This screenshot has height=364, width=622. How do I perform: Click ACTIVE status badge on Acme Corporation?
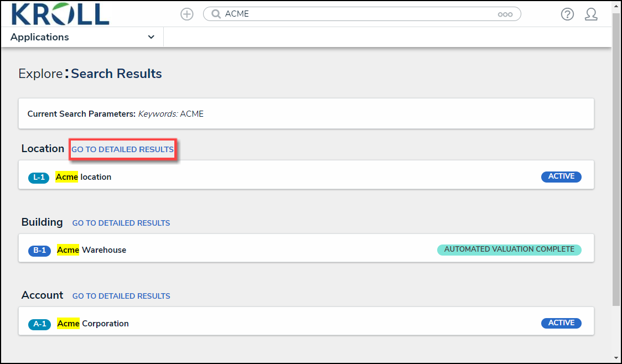561,323
